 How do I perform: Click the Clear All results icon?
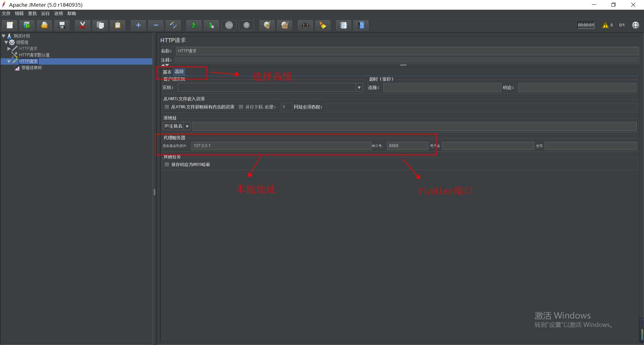click(x=284, y=25)
